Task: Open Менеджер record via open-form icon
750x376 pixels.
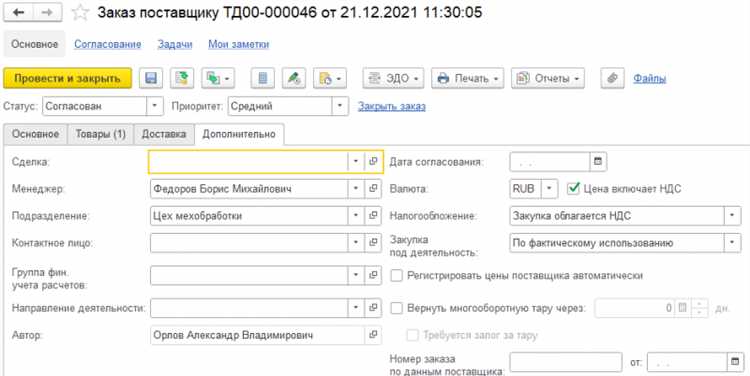Action: pyautogui.click(x=373, y=188)
